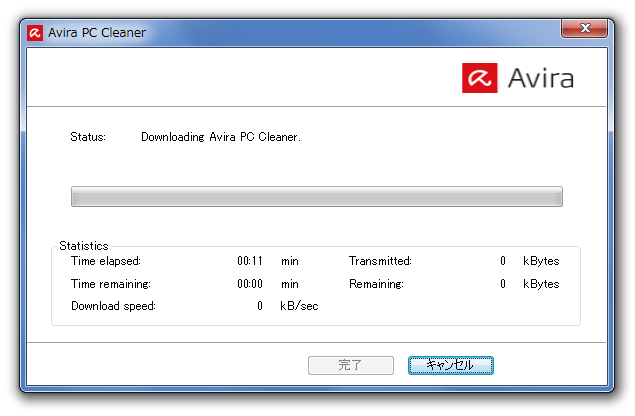Screen dimensions: 635x416
Task: Click the greyed-out 完了 button
Action: point(351,365)
